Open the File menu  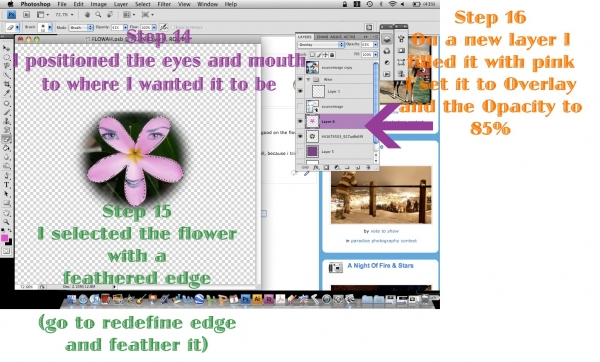click(62, 4)
